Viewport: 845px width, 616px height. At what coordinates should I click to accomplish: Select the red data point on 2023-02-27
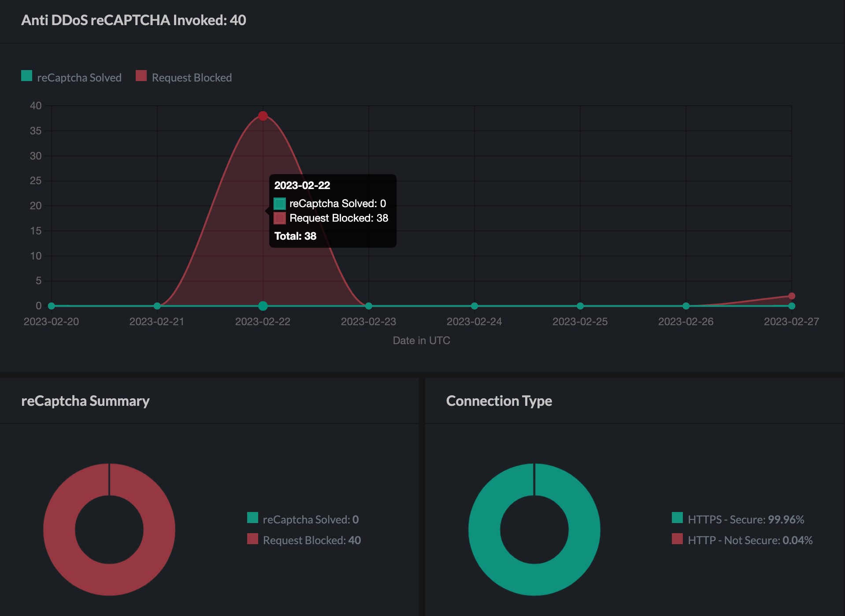coord(792,296)
